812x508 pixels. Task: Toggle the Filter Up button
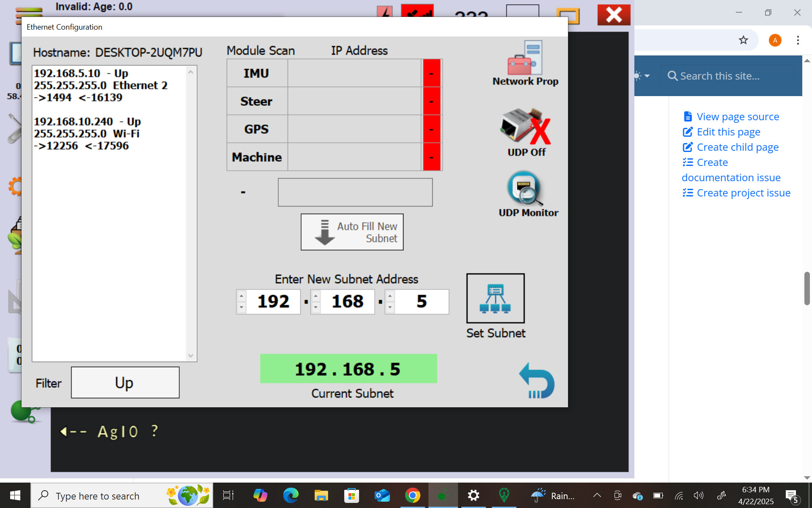(125, 383)
